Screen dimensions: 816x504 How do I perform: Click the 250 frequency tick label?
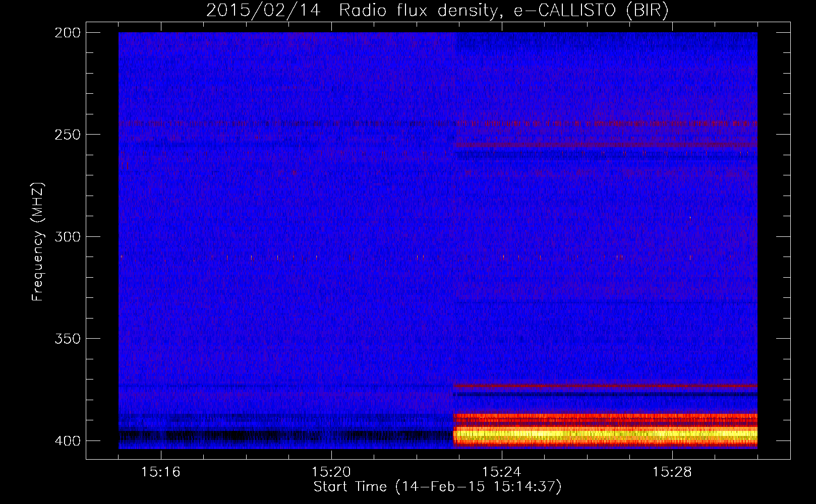[x=68, y=135]
